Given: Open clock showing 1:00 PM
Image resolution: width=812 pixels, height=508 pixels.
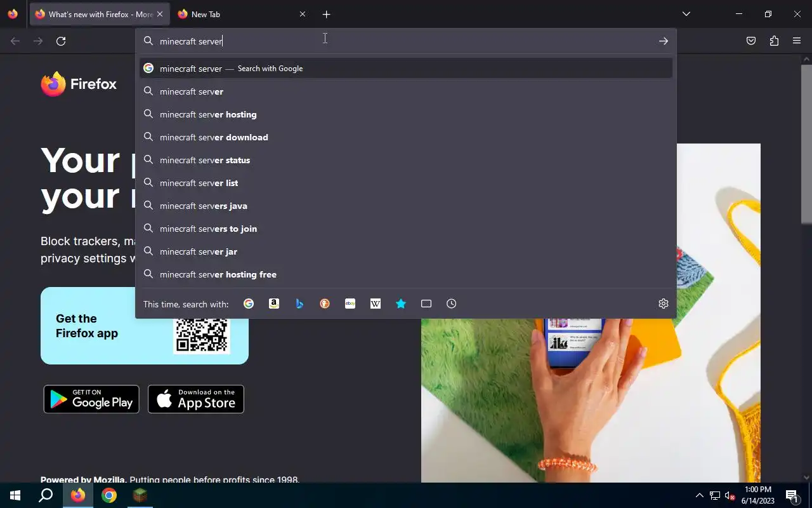Looking at the screenshot, I should coord(758,495).
